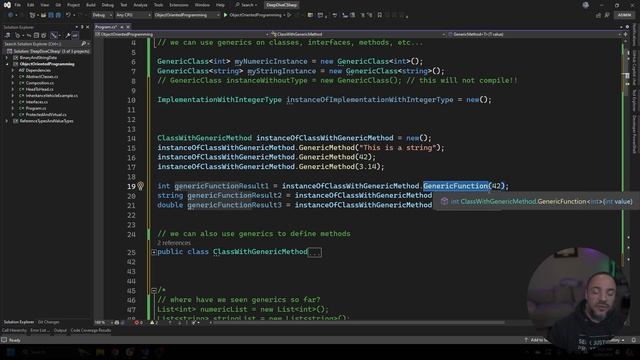Select InheritanceVehicleExample.cs in Solution Explorer

[51, 96]
